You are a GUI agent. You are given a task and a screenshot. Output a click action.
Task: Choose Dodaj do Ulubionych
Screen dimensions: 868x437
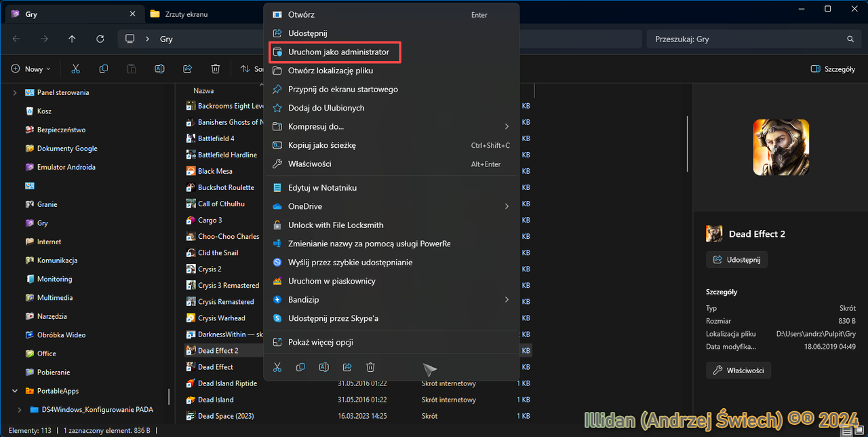pyautogui.click(x=391, y=108)
